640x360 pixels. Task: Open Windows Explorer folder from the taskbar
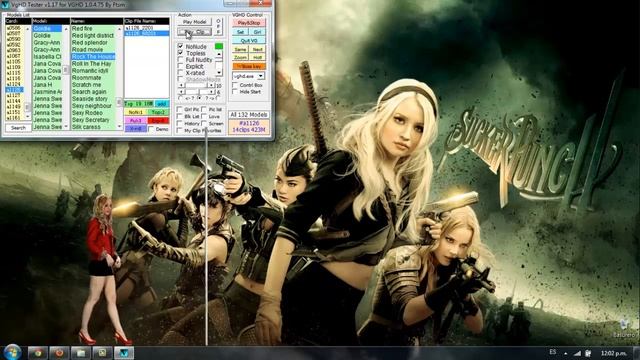[81, 353]
